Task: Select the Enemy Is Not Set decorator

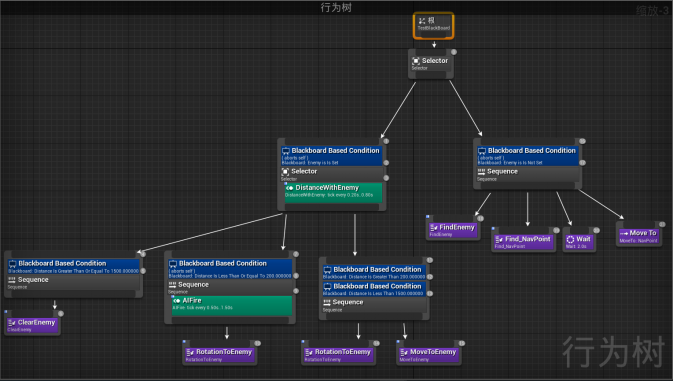Action: (528, 156)
